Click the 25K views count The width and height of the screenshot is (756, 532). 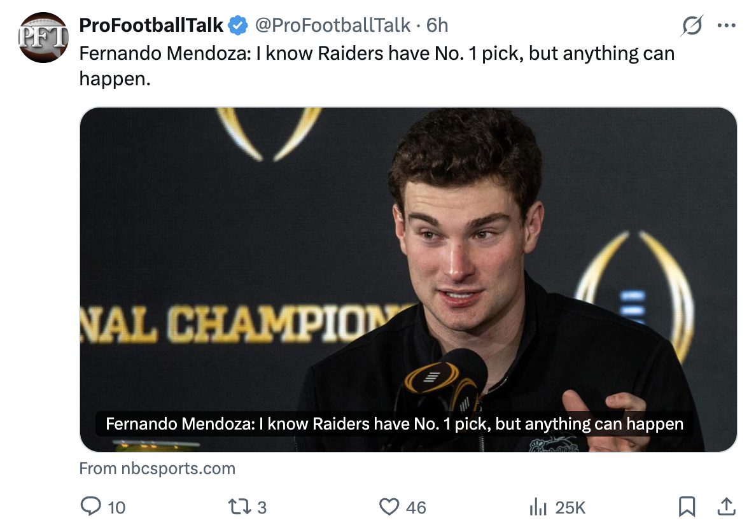point(570,507)
